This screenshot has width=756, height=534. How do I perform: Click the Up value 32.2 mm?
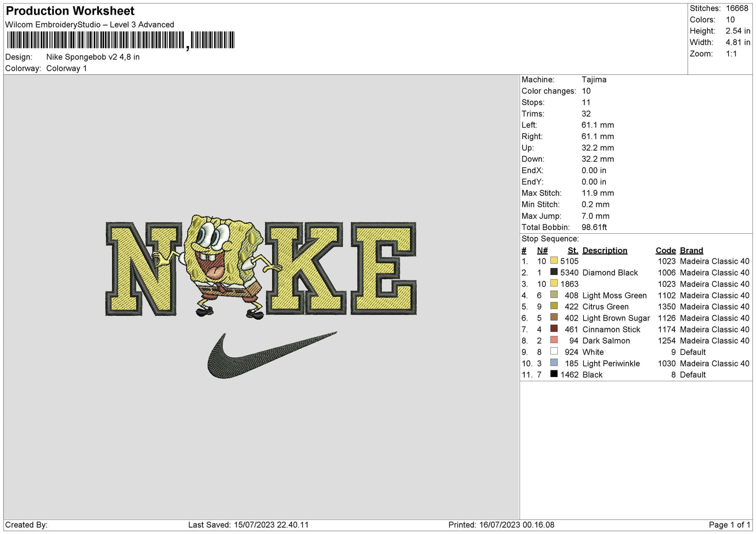pos(598,148)
